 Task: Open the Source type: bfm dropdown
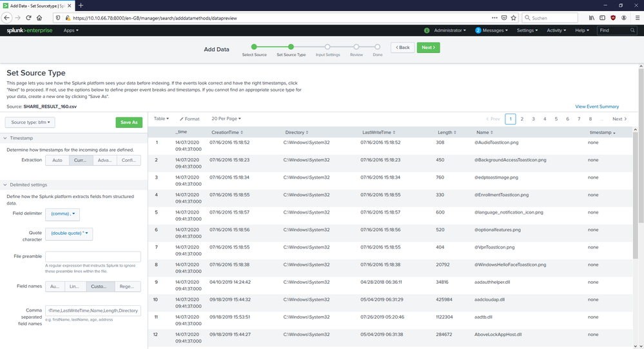(30, 122)
